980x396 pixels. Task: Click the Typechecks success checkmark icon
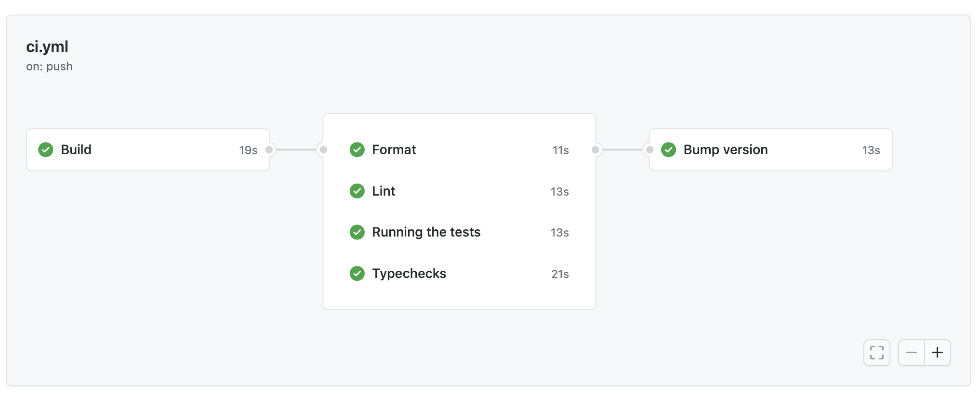357,274
